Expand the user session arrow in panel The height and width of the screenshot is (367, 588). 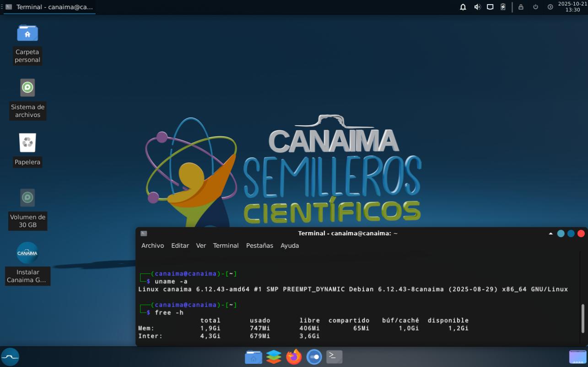pyautogui.click(x=550, y=7)
